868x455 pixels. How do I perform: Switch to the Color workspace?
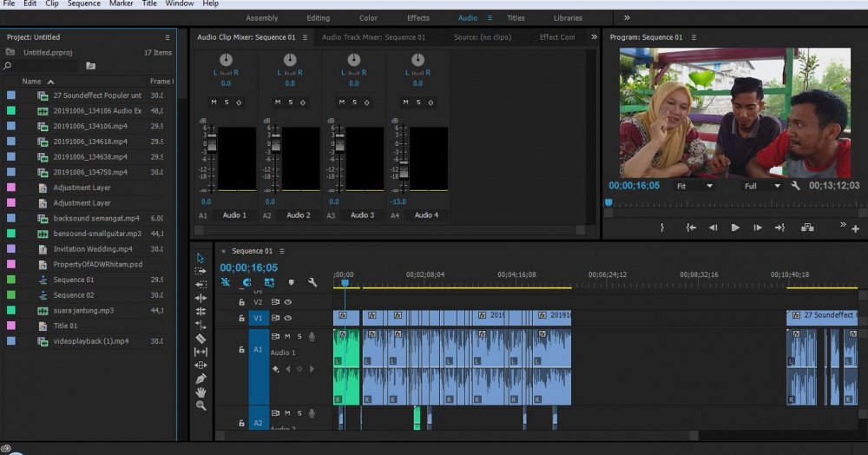pos(368,17)
